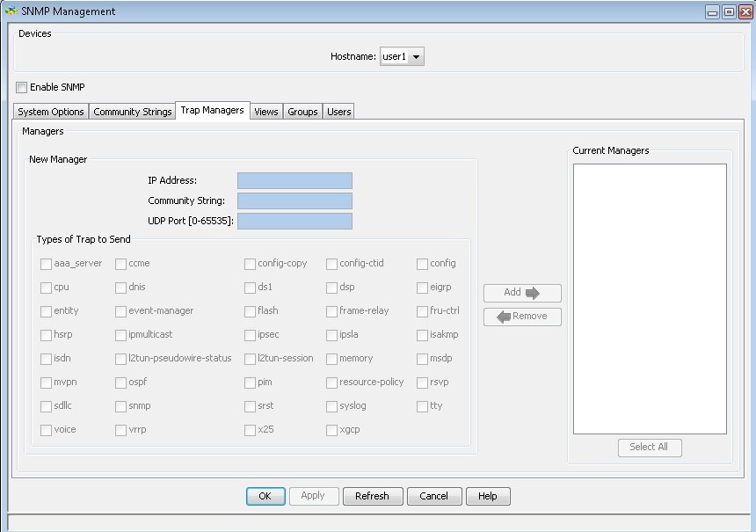The width and height of the screenshot is (756, 532).
Task: Open the Help button
Action: coord(488,496)
